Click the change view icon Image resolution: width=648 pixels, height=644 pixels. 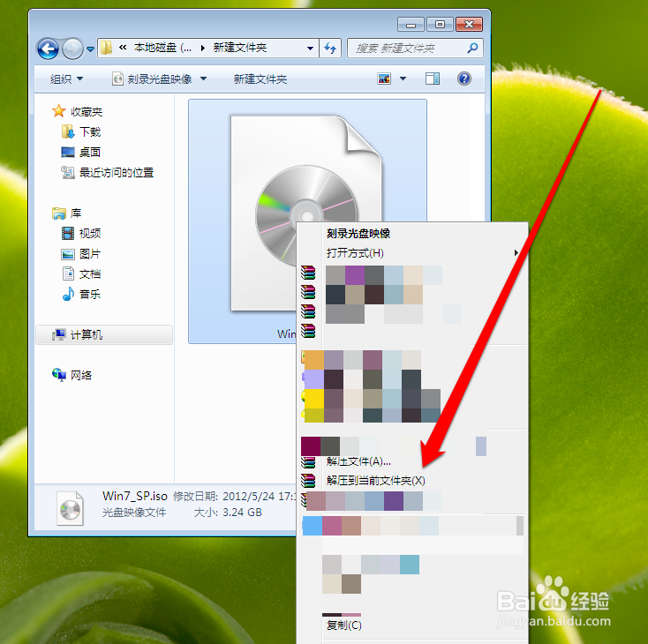(x=384, y=78)
